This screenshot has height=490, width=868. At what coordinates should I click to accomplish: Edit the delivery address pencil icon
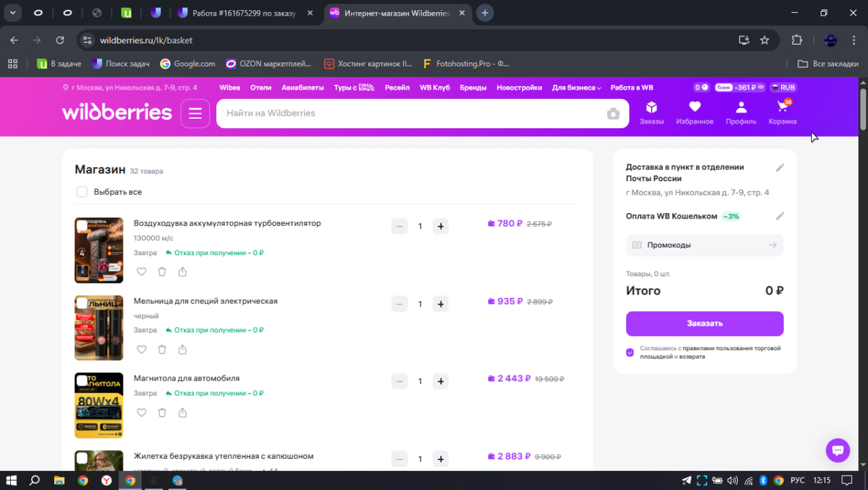click(780, 168)
